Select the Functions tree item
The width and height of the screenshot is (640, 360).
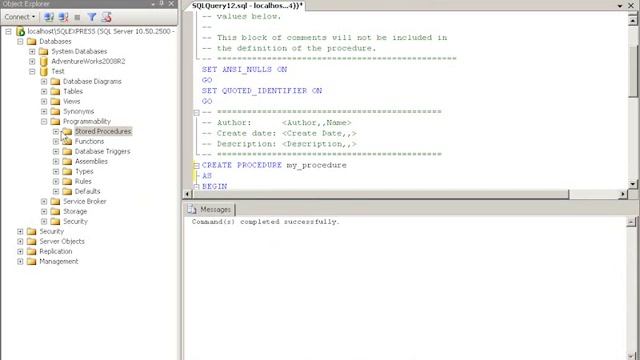(x=89, y=141)
